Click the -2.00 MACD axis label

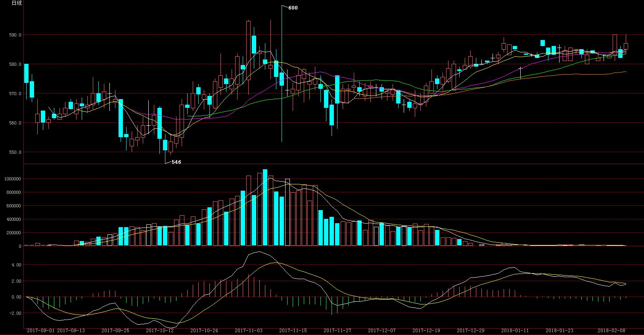pyautogui.click(x=15, y=313)
